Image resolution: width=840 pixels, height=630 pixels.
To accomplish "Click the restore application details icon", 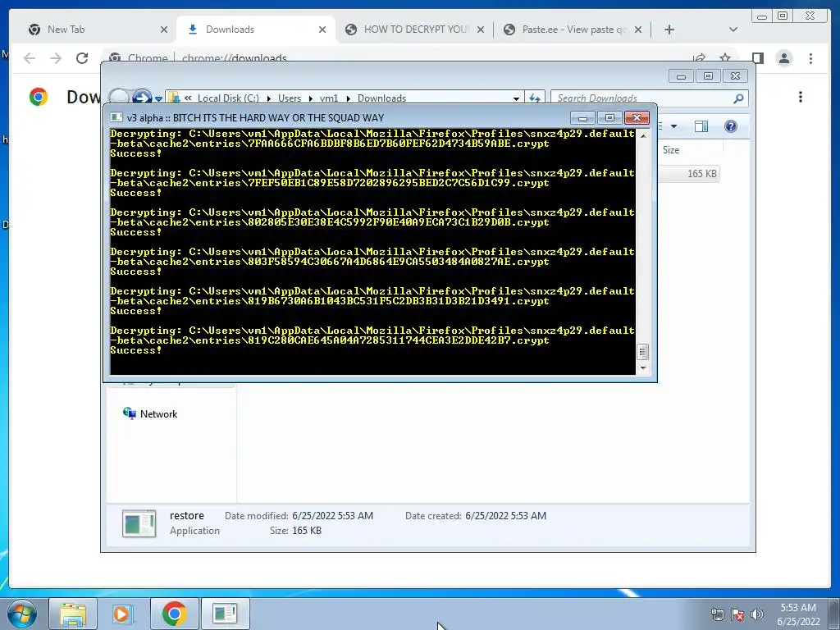I will (x=139, y=523).
